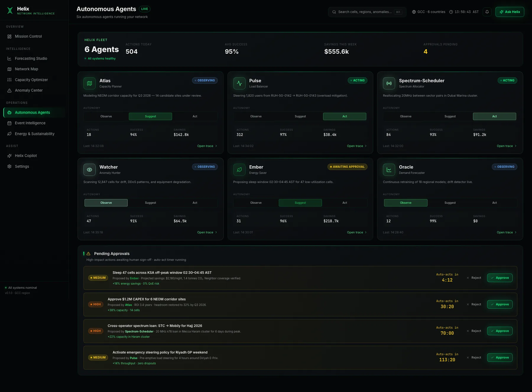This screenshot has height=392, width=532.
Task: Open trace for Atlas agent
Action: 207,146
